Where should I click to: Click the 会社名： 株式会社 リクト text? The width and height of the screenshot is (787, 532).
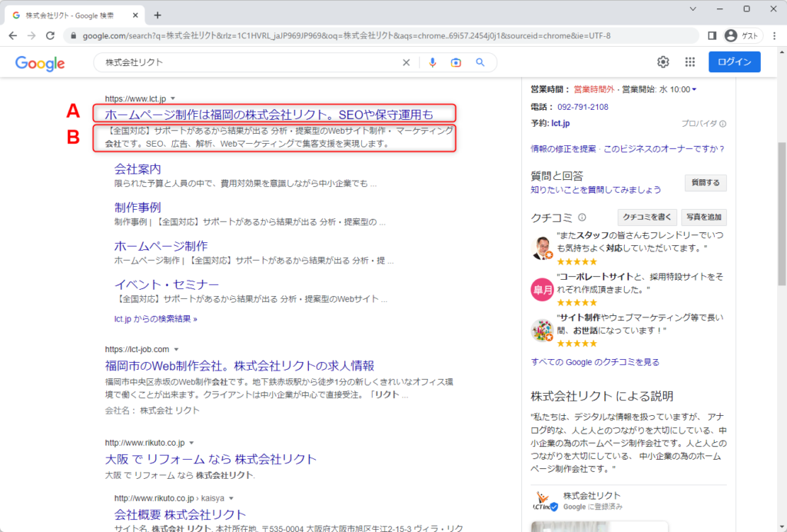coord(152,411)
